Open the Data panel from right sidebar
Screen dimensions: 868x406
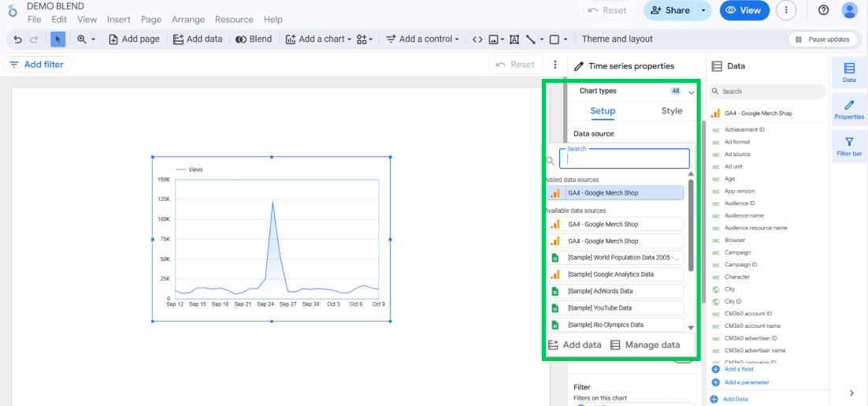[x=848, y=72]
